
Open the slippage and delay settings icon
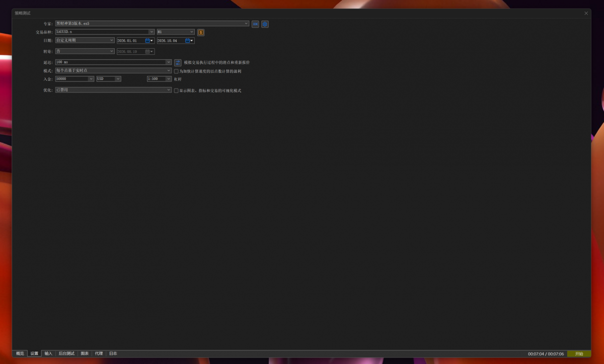(x=178, y=62)
